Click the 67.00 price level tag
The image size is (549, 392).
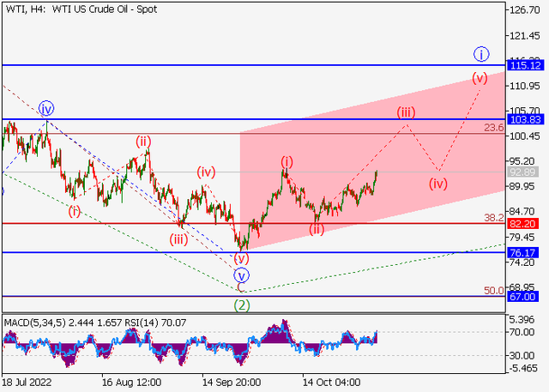click(x=522, y=297)
